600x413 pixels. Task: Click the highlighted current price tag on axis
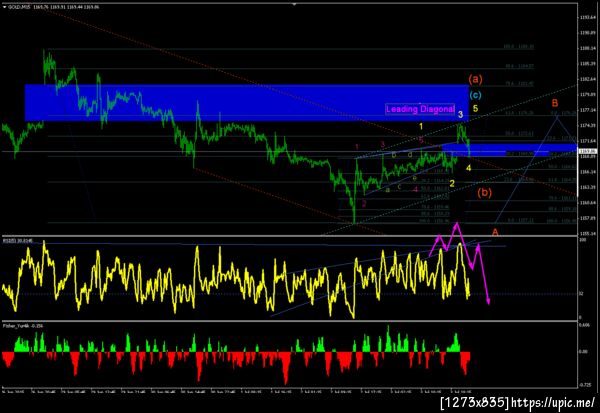click(589, 152)
